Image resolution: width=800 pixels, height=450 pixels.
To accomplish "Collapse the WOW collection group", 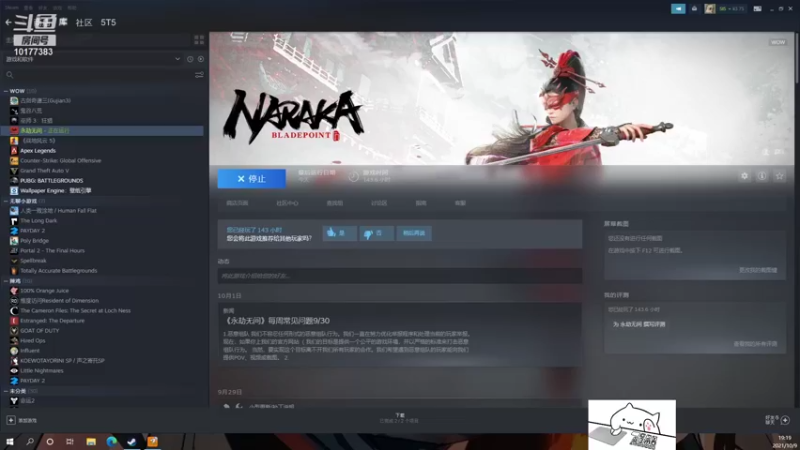I will (6, 91).
